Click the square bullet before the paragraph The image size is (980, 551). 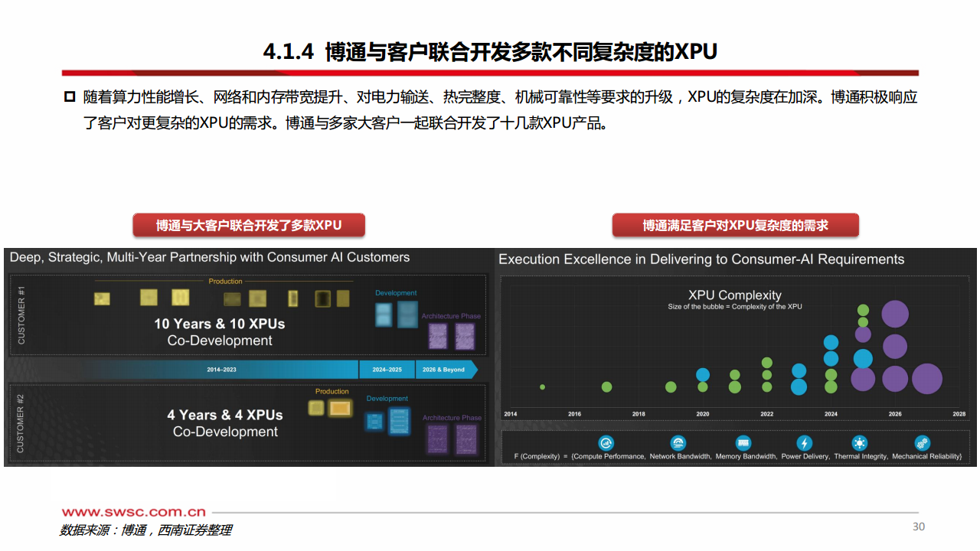click(x=70, y=96)
